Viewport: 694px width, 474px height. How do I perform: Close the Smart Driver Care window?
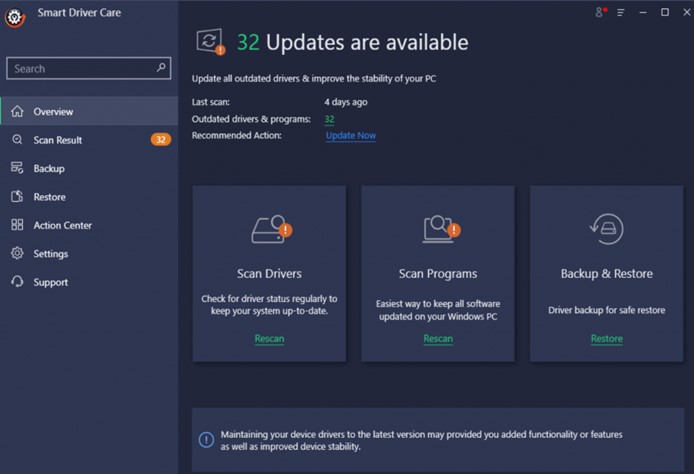(x=687, y=12)
